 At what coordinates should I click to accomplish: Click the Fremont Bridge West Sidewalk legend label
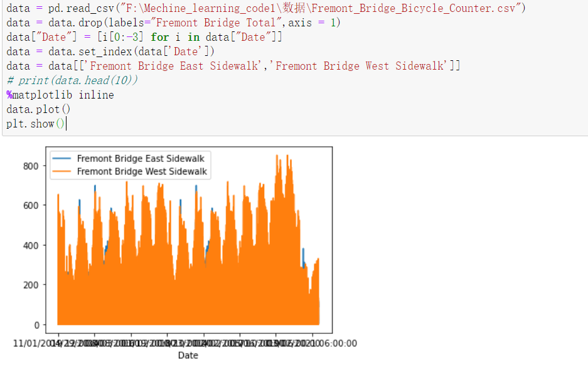click(x=142, y=171)
